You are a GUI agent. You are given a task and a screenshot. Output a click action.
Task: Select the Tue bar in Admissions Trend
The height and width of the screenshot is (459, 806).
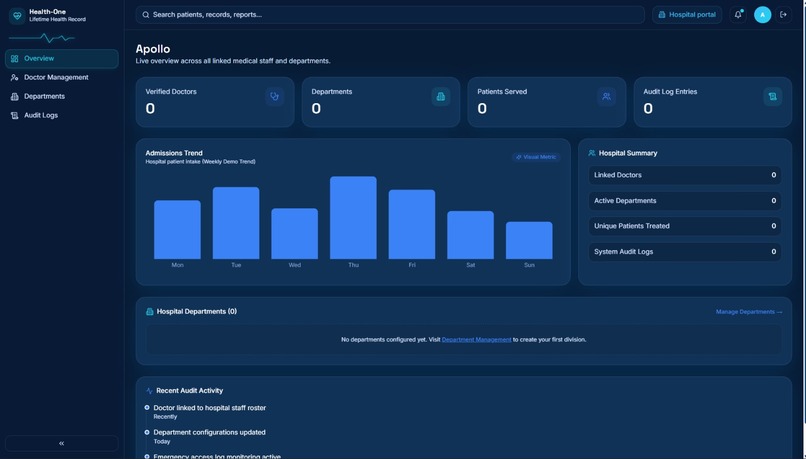tap(236, 223)
